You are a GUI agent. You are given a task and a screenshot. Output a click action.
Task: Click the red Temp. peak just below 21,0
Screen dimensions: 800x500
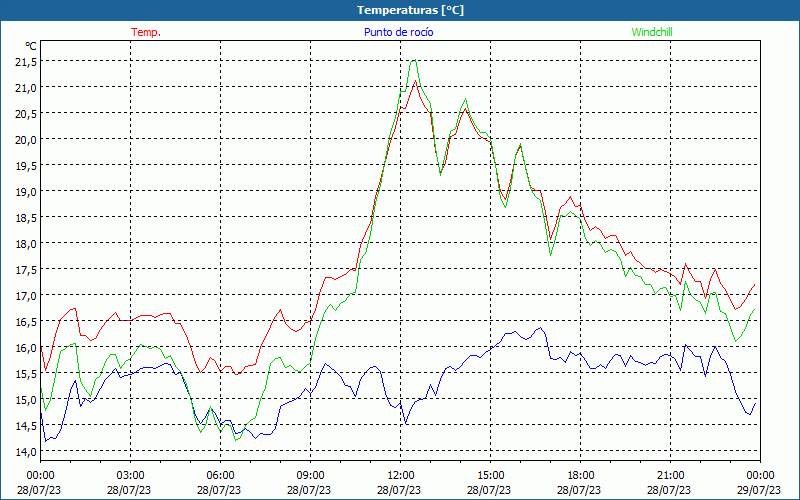coord(416,81)
